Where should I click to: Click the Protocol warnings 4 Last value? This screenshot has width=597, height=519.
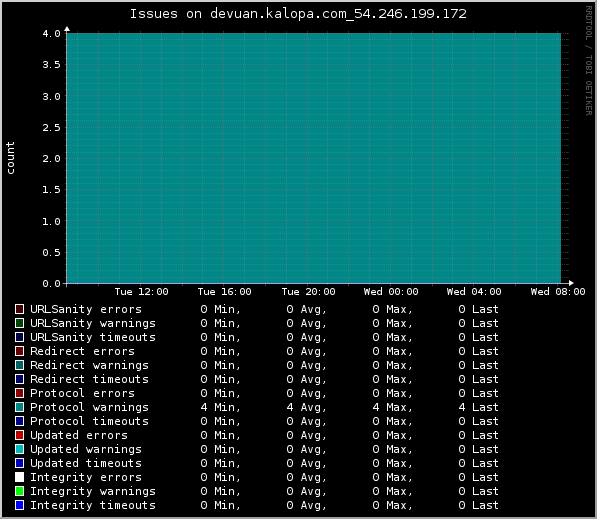(x=479, y=407)
